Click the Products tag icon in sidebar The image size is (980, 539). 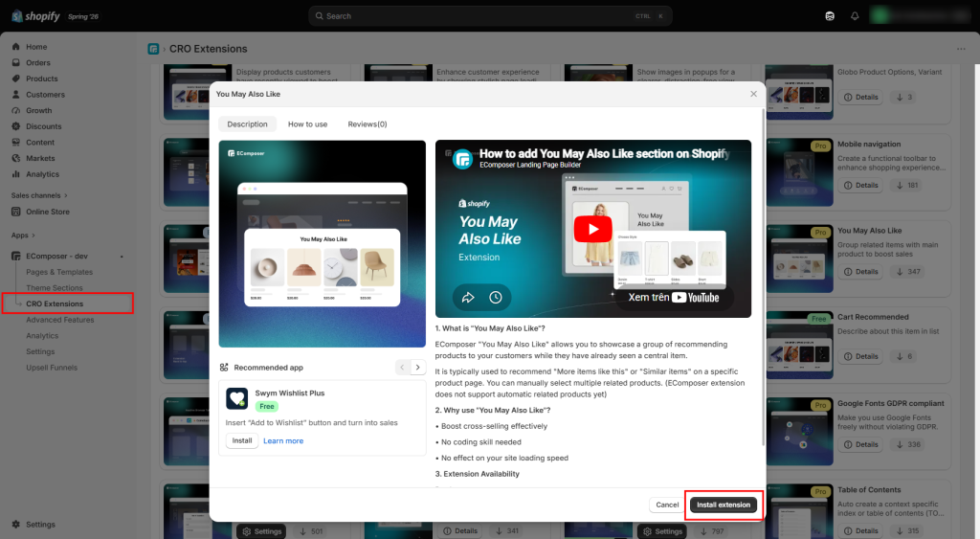tap(15, 79)
